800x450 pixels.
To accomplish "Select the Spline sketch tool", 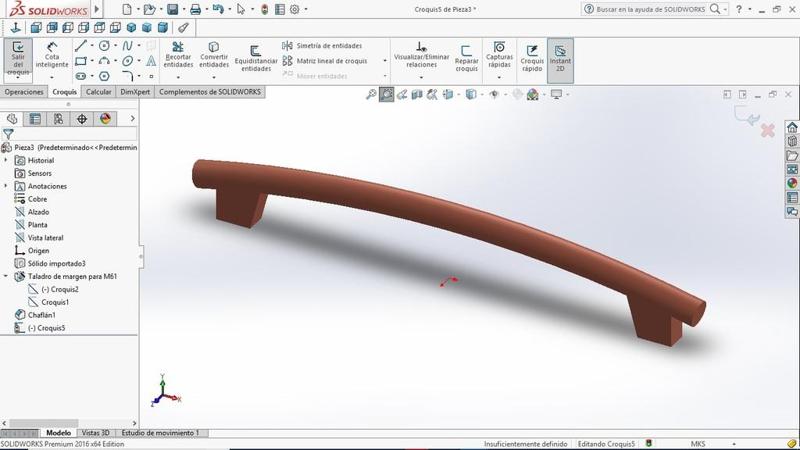I will coord(127,46).
